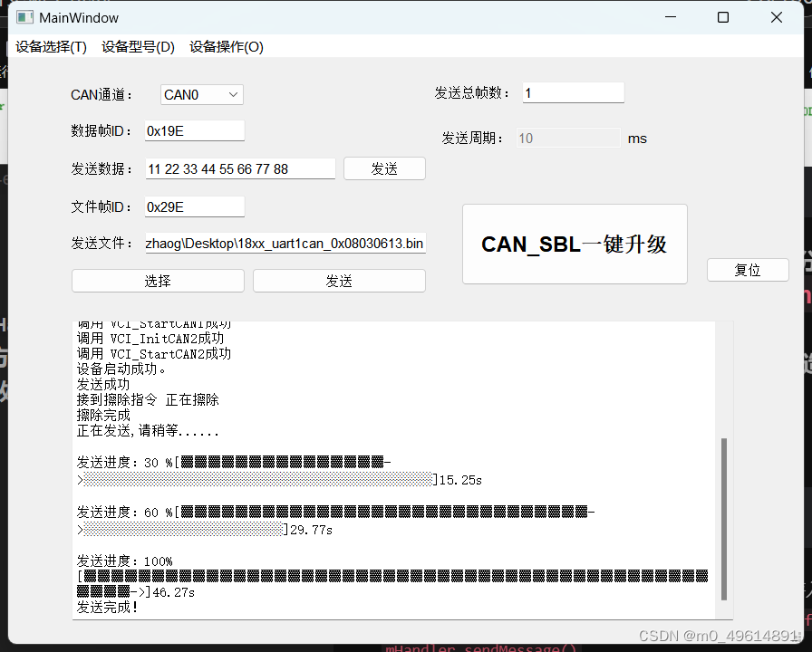Click the 100% progress bar in log
Screen dimensions: 812x652
click(390, 575)
